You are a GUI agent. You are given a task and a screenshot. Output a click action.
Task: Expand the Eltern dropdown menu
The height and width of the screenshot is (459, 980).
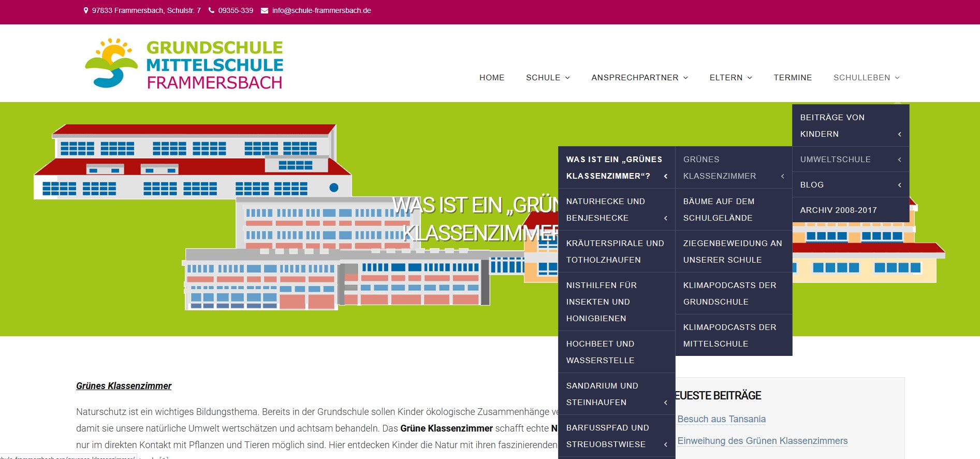tap(730, 78)
